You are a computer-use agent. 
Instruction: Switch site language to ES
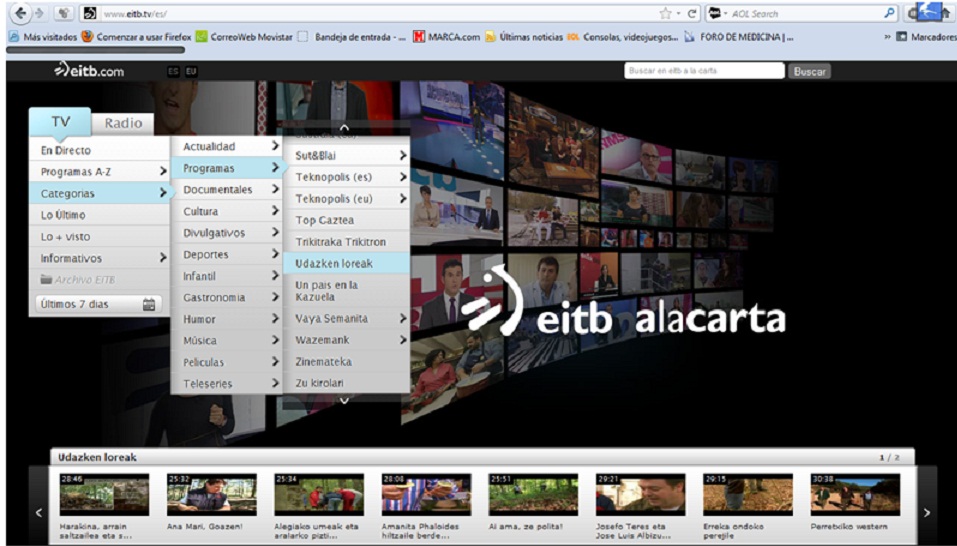pyautogui.click(x=173, y=71)
